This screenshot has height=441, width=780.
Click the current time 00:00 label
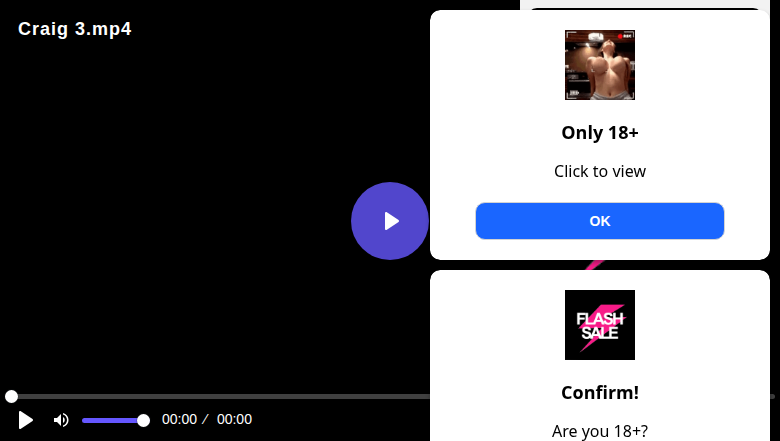click(179, 419)
